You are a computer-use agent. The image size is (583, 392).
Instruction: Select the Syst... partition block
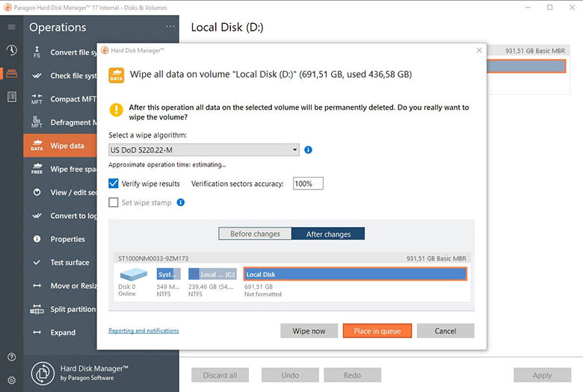click(x=168, y=274)
